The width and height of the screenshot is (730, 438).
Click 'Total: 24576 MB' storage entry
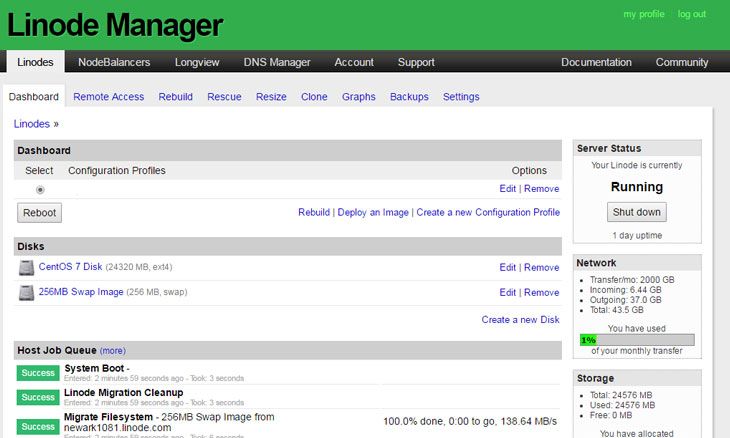[621, 395]
